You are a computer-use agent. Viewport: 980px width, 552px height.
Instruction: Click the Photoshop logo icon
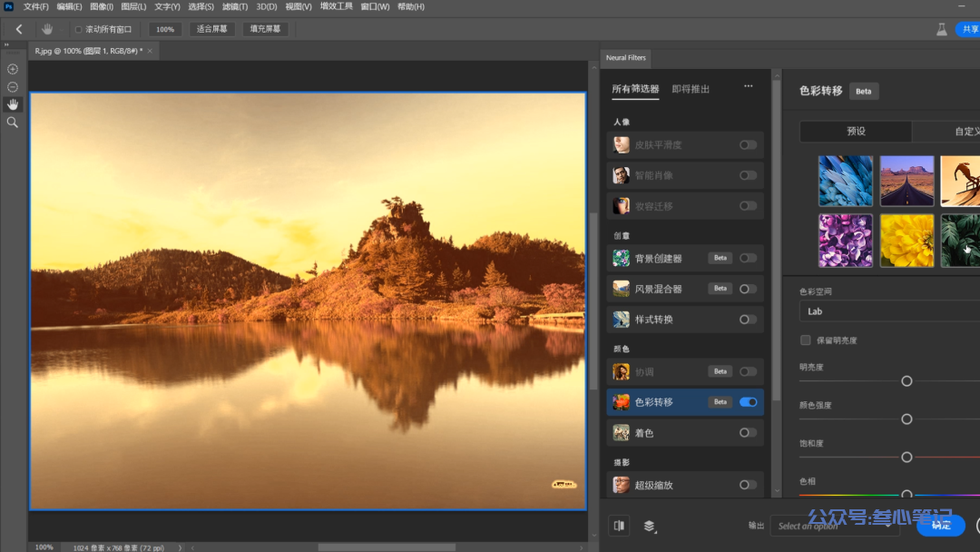click(9, 6)
